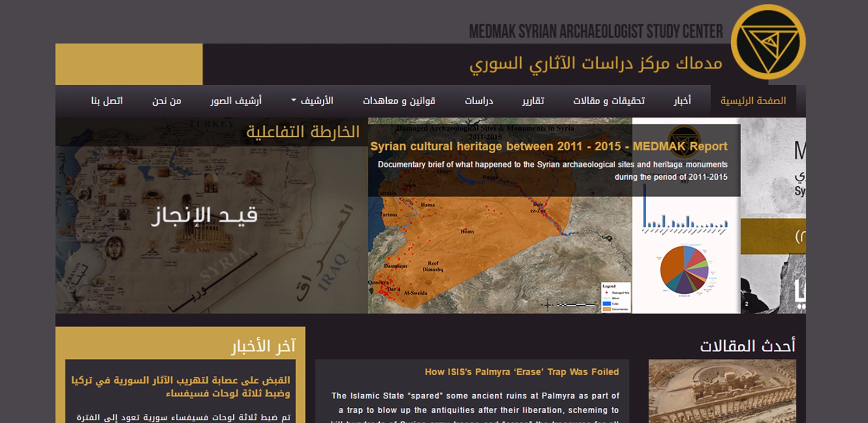Screen dimensions: 868x423
Task: Go to تحقيقات و مقالات section
Action: click(609, 100)
